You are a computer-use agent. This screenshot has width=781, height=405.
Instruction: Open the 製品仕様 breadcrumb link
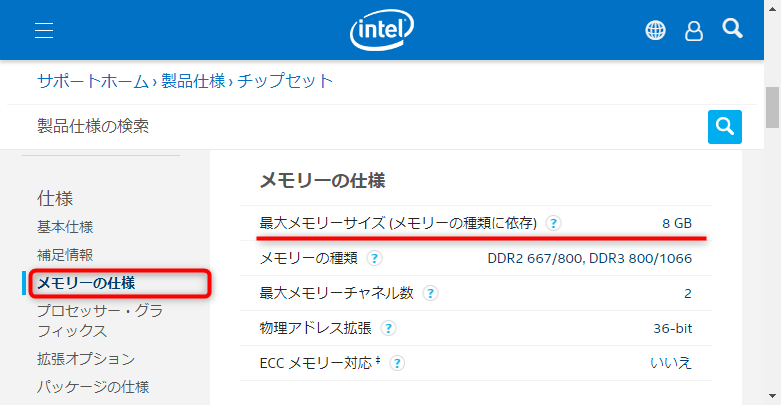(193, 81)
